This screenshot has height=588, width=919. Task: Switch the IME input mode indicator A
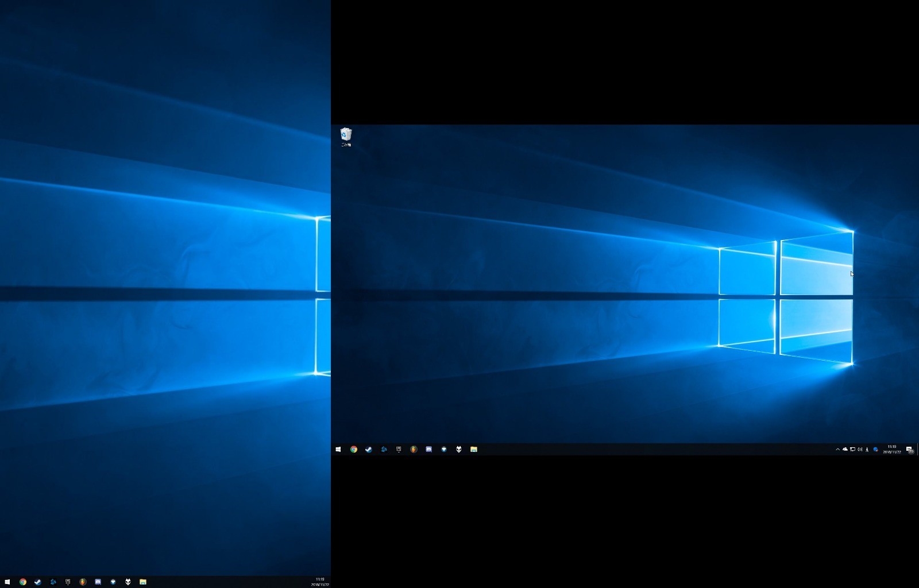pos(867,450)
